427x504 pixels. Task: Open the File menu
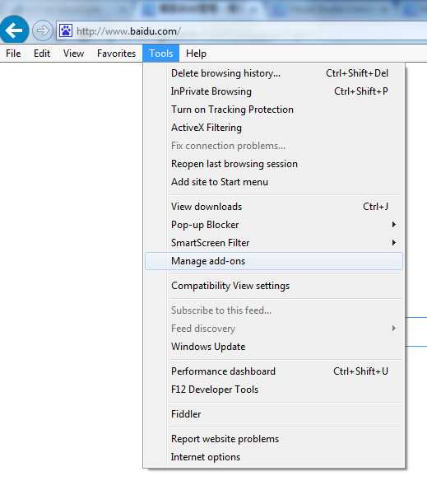coord(13,54)
